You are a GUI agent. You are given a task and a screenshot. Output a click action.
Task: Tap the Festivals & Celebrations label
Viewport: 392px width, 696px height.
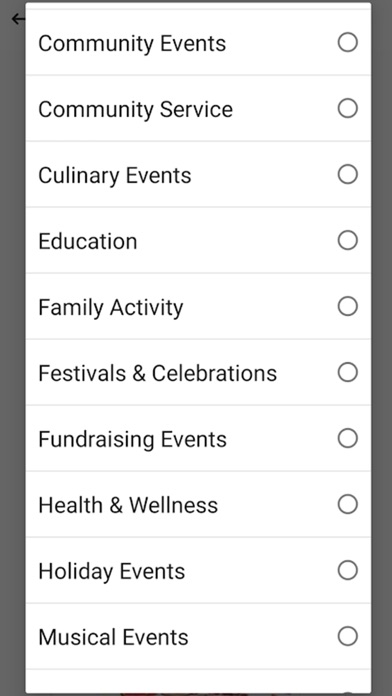pos(158,373)
